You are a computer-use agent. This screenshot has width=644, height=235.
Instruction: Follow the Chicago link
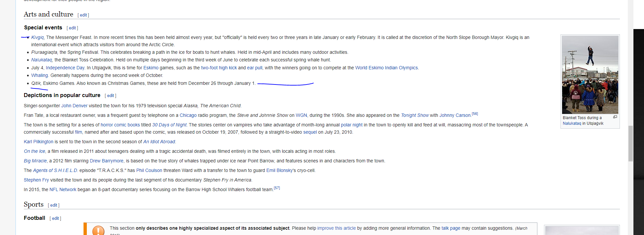pos(188,115)
